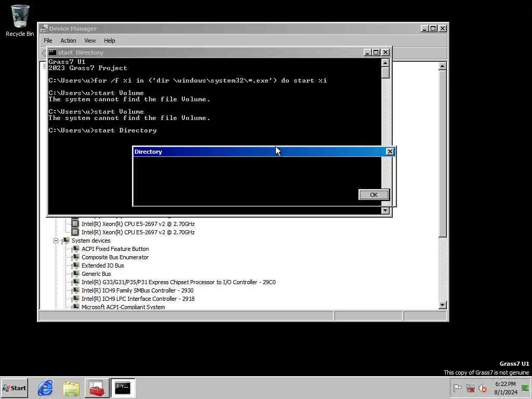Image resolution: width=532 pixels, height=399 pixels.
Task: Click the last Intel Xeon CPU E5-2697 entry
Action: tap(138, 232)
